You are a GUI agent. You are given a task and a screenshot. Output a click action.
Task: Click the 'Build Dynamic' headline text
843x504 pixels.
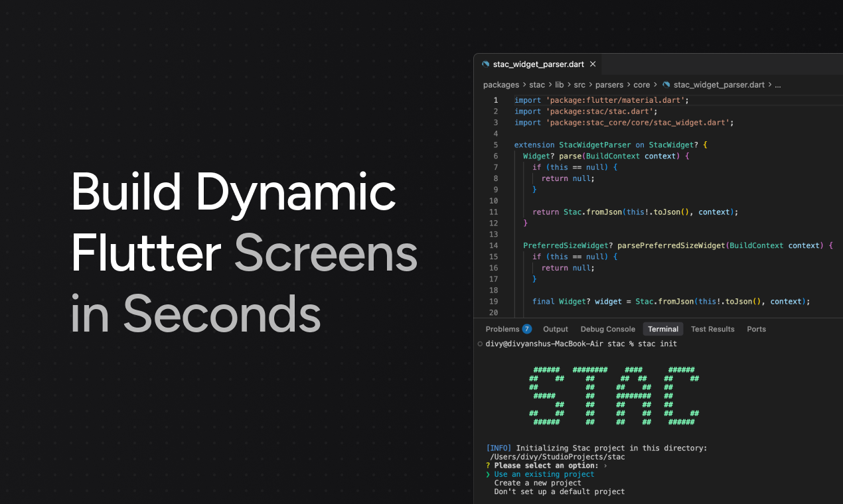coord(234,192)
